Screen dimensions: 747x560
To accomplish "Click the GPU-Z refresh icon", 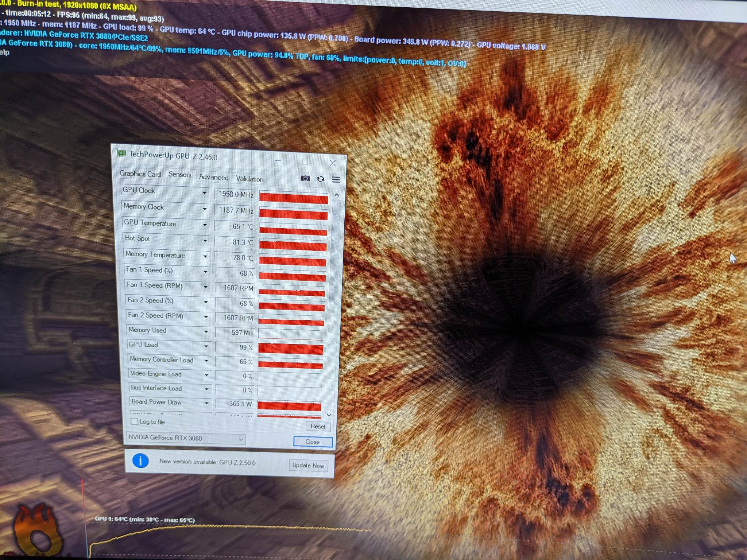I will tap(321, 179).
